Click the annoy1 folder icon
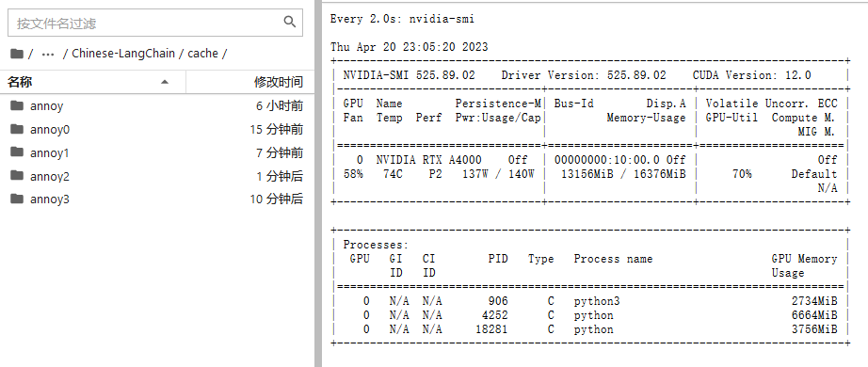This screenshot has width=868, height=367. coord(17,152)
